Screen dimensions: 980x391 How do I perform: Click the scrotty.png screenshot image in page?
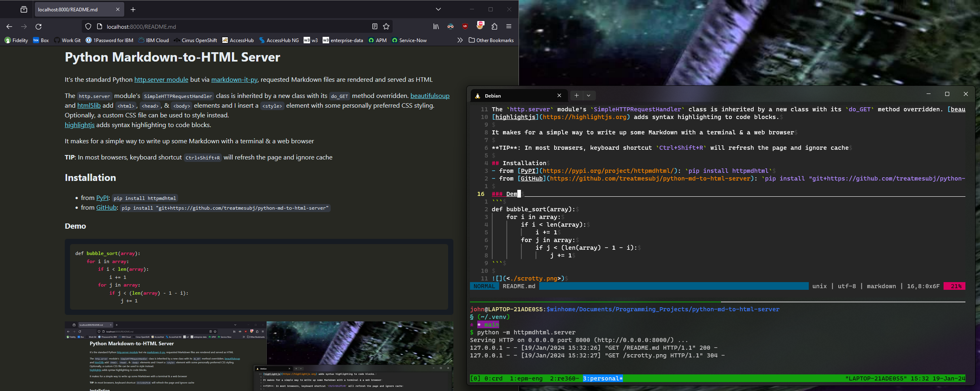[259, 356]
